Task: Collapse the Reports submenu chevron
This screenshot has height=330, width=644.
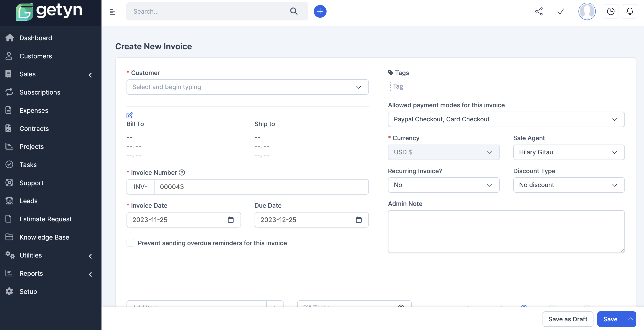Action: [90, 274]
